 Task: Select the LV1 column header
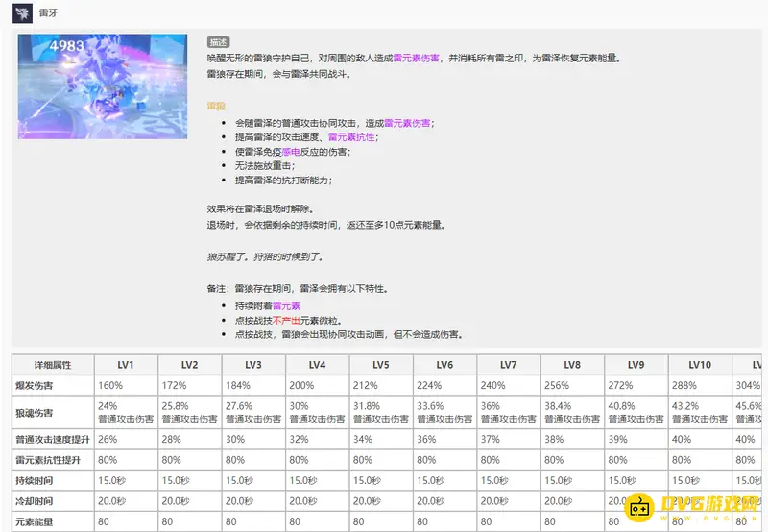[x=126, y=365]
